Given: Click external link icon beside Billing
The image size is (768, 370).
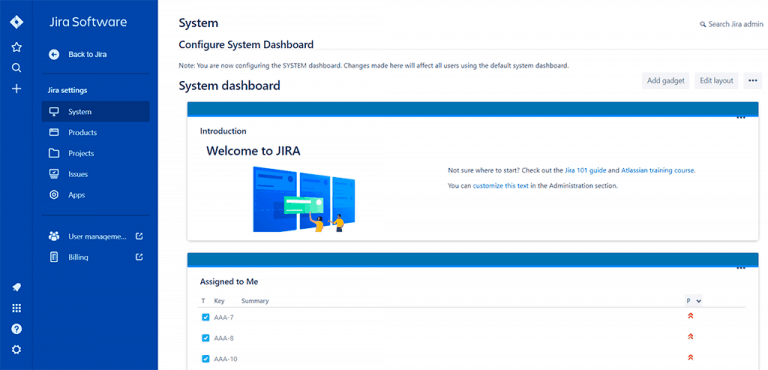Looking at the screenshot, I should point(139,257).
